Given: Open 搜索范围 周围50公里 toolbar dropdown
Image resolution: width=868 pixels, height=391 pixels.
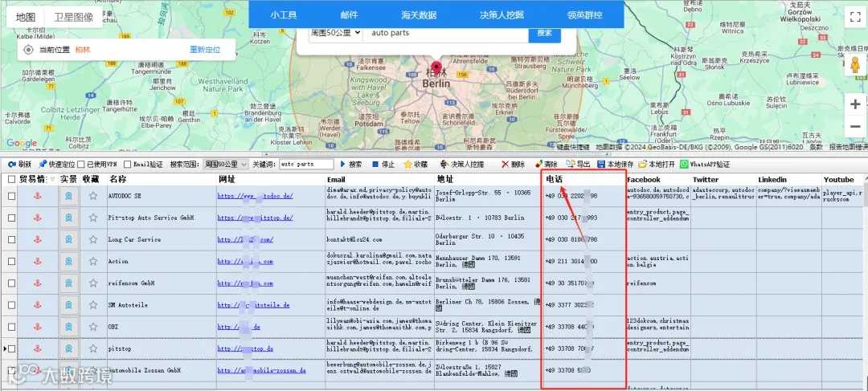Looking at the screenshot, I should 226,165.
